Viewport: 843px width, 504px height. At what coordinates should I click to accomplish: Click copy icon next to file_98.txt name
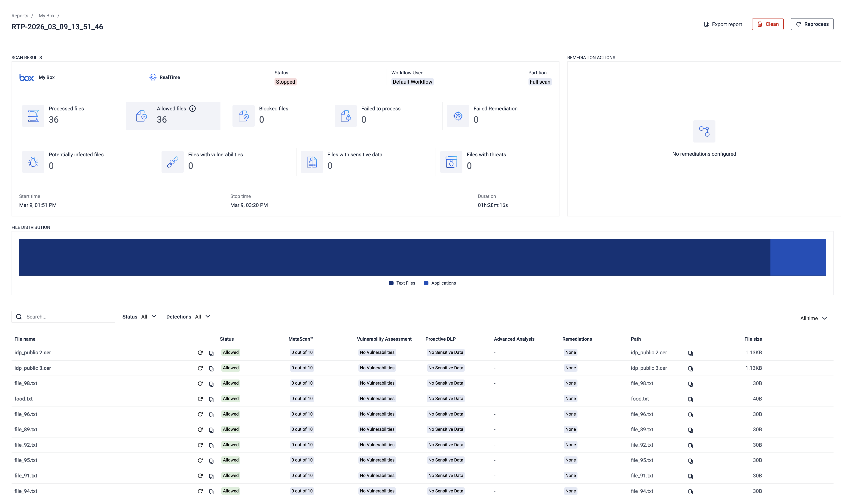point(211,384)
